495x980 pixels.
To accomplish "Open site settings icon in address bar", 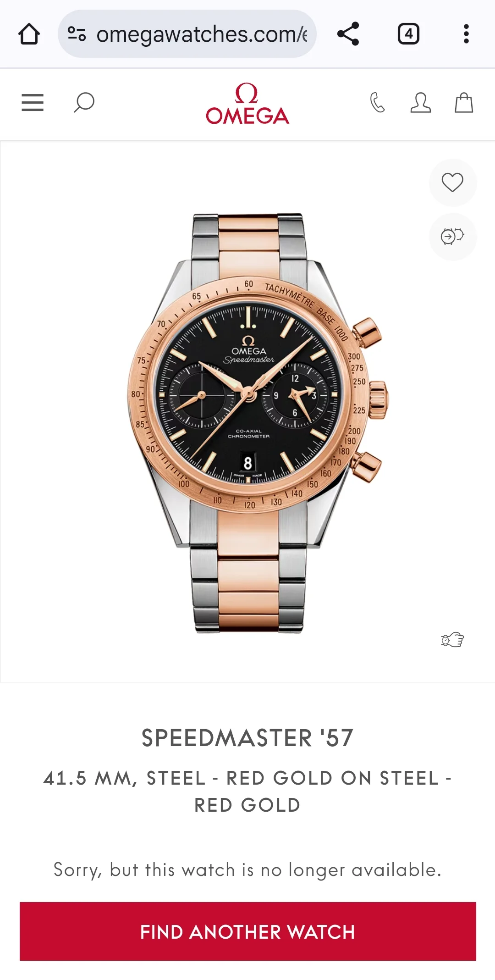I will click(77, 34).
